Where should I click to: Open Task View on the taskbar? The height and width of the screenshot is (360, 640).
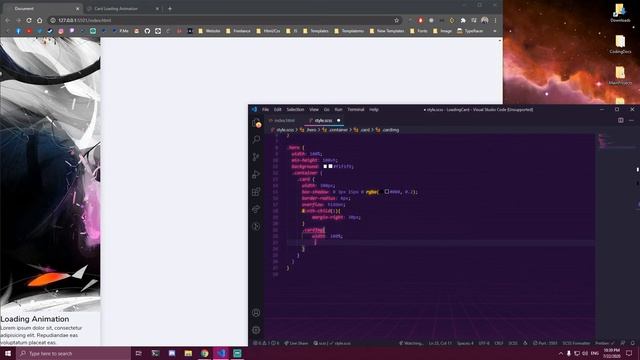[138, 353]
